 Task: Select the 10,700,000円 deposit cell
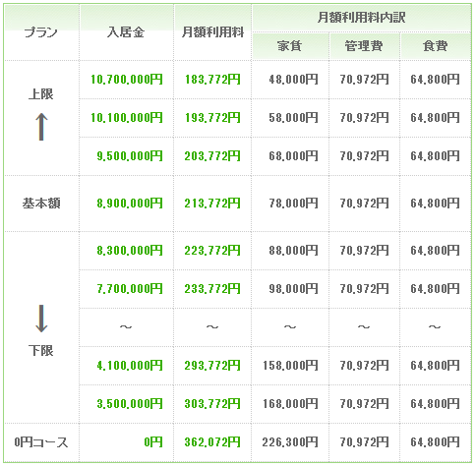pyautogui.click(x=127, y=80)
